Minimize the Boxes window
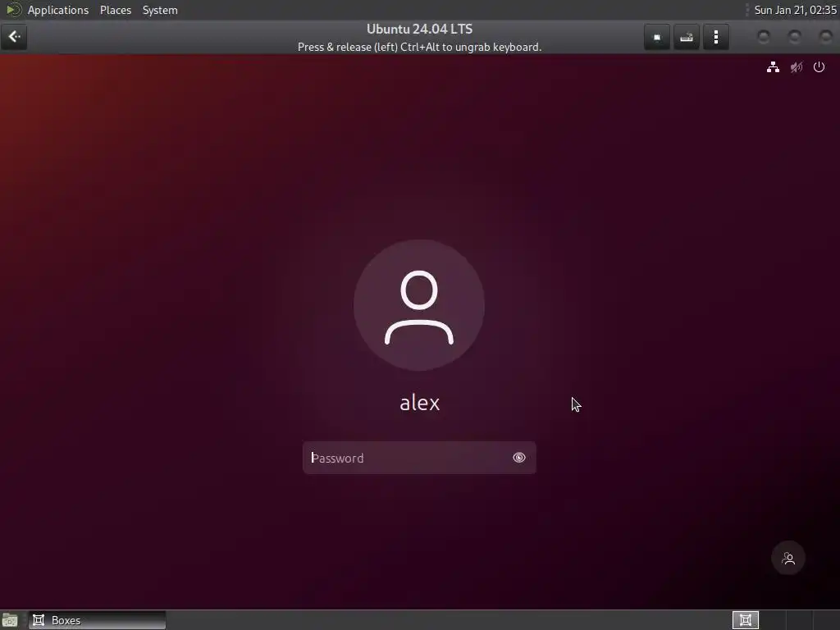Image resolution: width=840 pixels, height=630 pixels. click(x=764, y=36)
